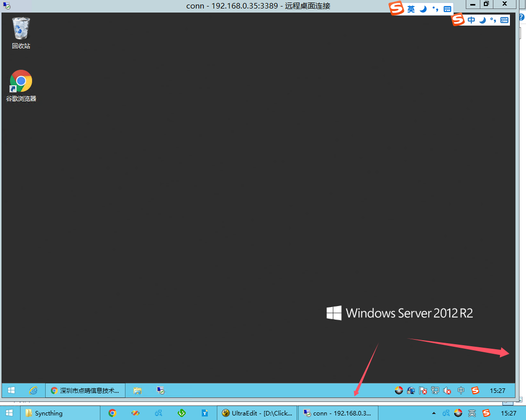Viewport: 526px width, 420px height.
Task: Click the green diamond arrow app in local taskbar
Action: tap(182, 413)
